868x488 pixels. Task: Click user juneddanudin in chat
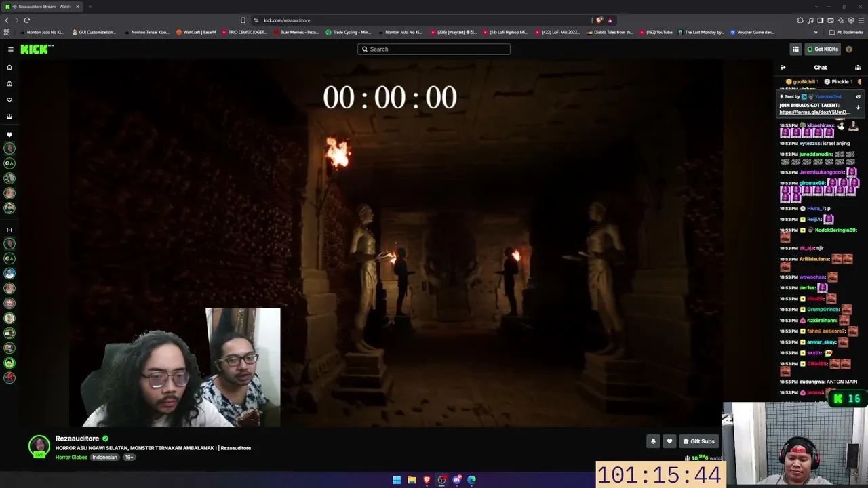coord(816,155)
